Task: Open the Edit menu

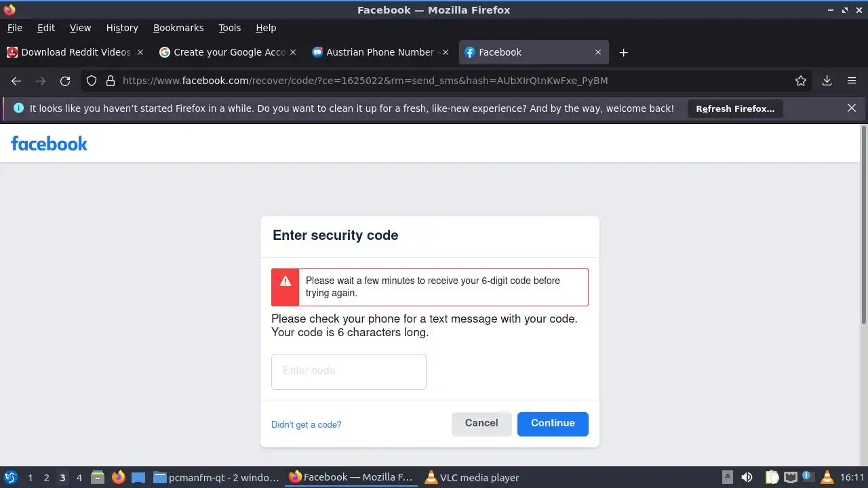Action: 46,28
